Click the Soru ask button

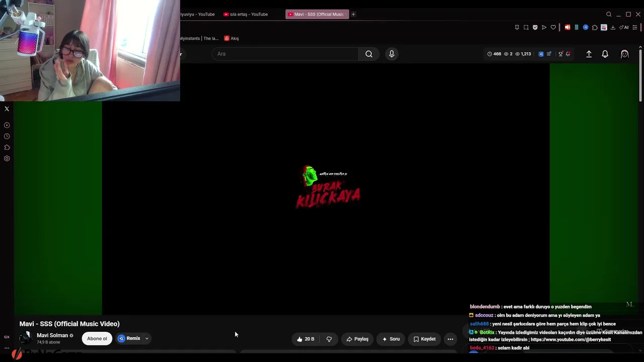[x=391, y=339]
